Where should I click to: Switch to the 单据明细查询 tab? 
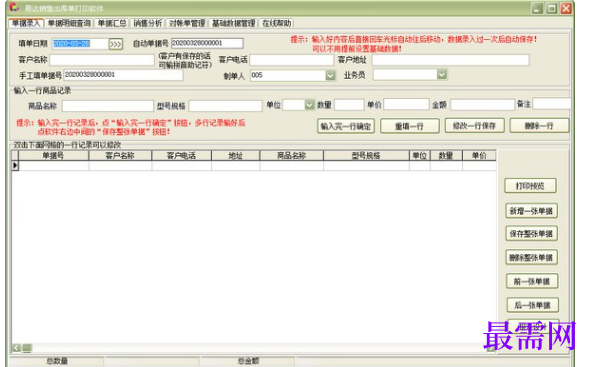coord(69,23)
